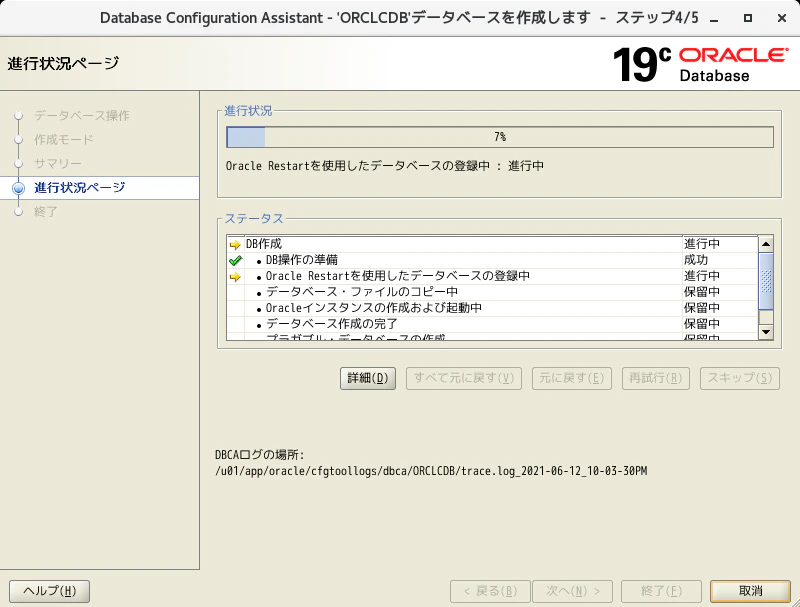Click DBCAログの場所 label

[x=259, y=455]
